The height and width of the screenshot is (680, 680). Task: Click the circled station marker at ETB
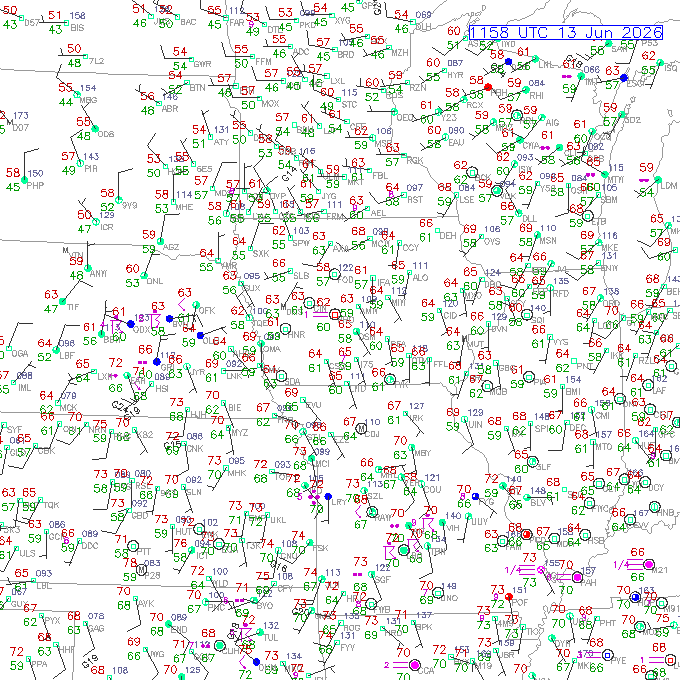[588, 216]
